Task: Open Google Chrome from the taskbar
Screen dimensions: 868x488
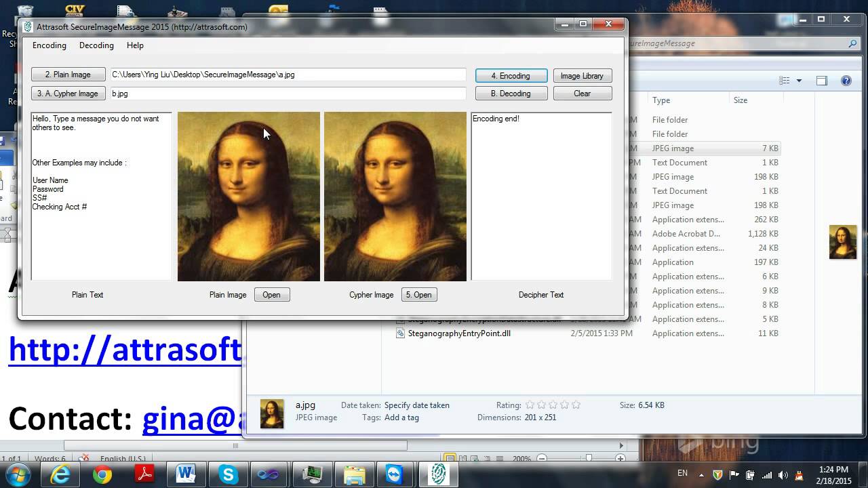Action: click(x=102, y=474)
